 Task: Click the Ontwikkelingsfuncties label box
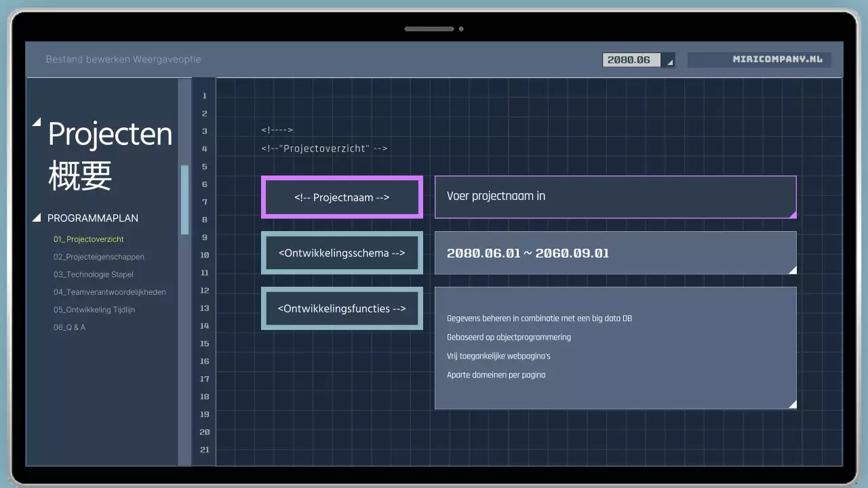click(342, 308)
